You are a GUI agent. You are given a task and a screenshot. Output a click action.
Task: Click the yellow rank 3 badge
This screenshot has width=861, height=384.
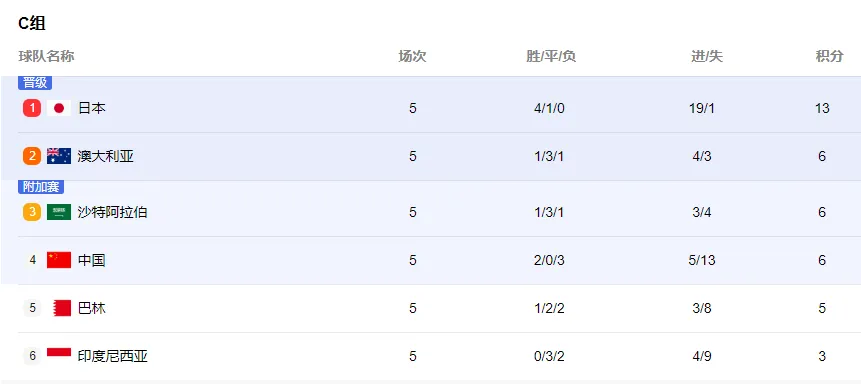coord(32,212)
